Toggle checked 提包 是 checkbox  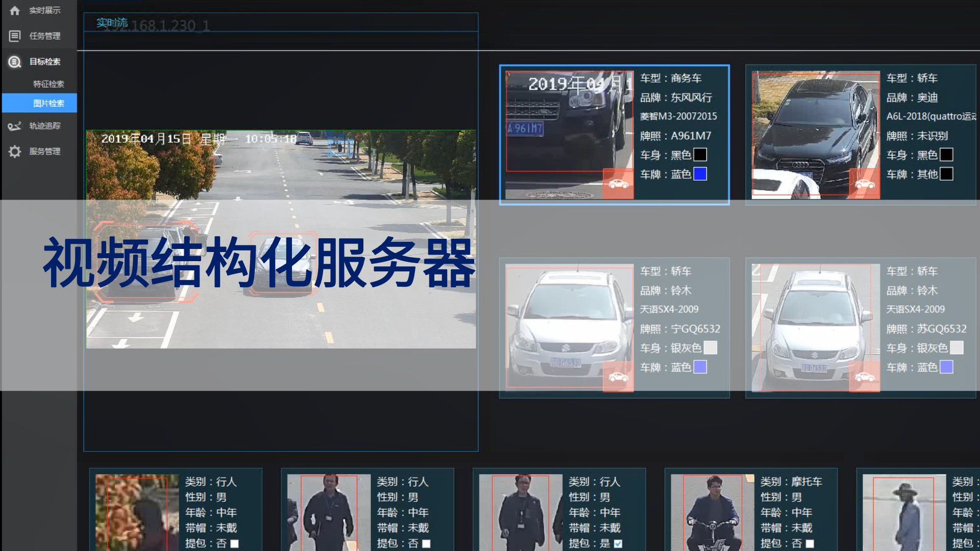pyautogui.click(x=618, y=544)
